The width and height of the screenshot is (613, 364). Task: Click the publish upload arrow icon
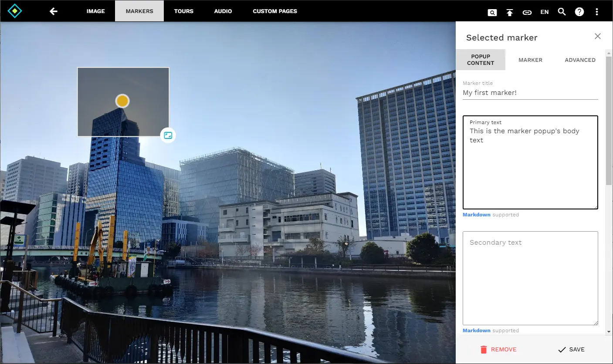coord(509,12)
